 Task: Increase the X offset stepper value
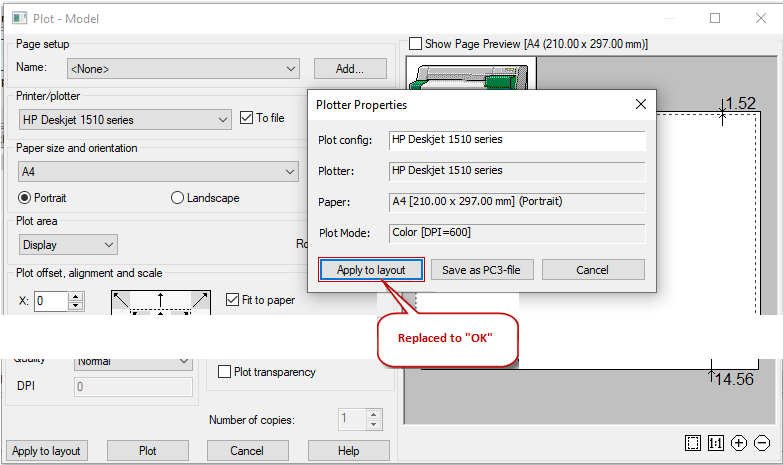pos(76,296)
